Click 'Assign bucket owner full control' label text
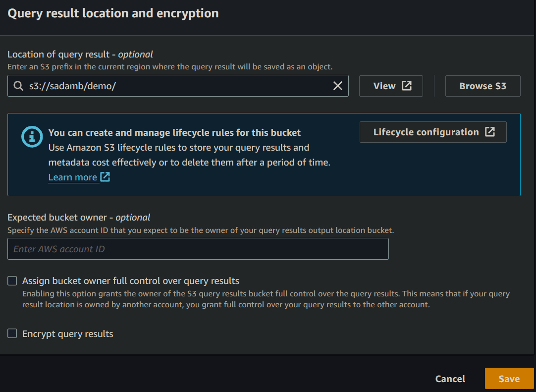 tap(131, 281)
